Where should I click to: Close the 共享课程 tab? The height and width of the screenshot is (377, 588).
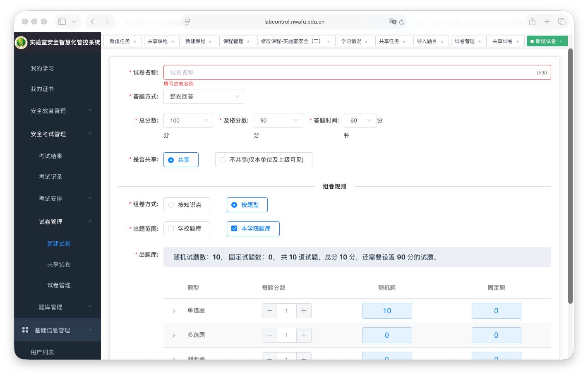[x=173, y=42]
